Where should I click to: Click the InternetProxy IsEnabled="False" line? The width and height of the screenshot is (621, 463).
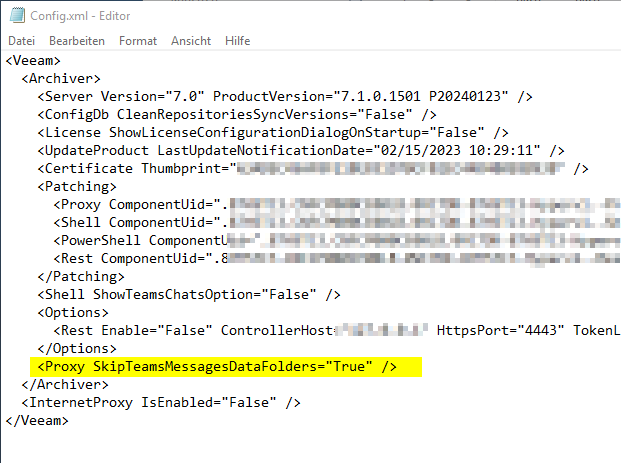point(161,403)
